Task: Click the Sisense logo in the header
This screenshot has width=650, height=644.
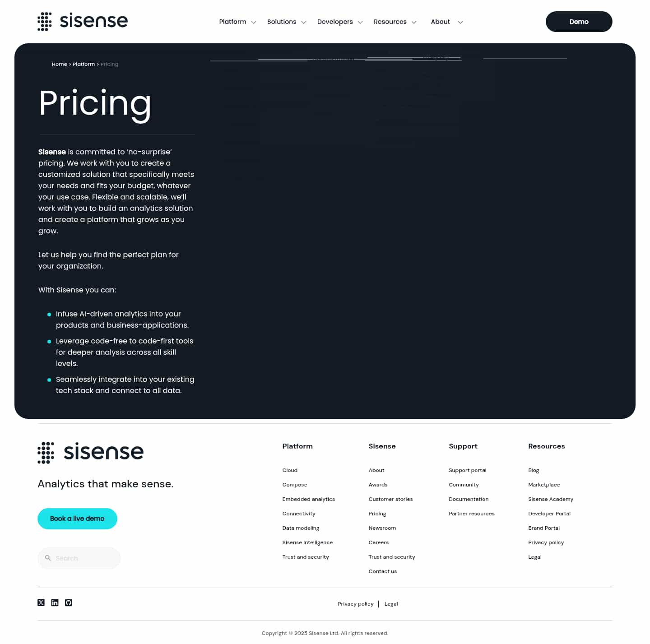Action: 82,21
